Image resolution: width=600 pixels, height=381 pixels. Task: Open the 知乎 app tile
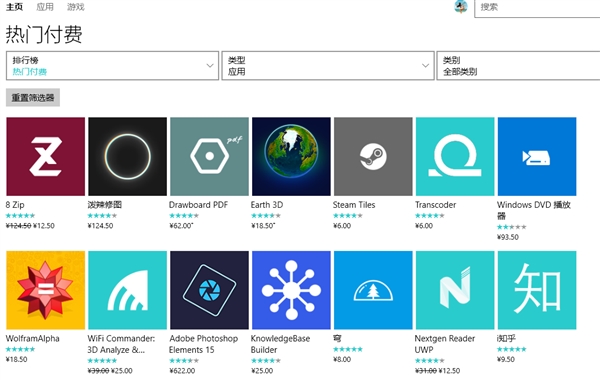coord(537,290)
